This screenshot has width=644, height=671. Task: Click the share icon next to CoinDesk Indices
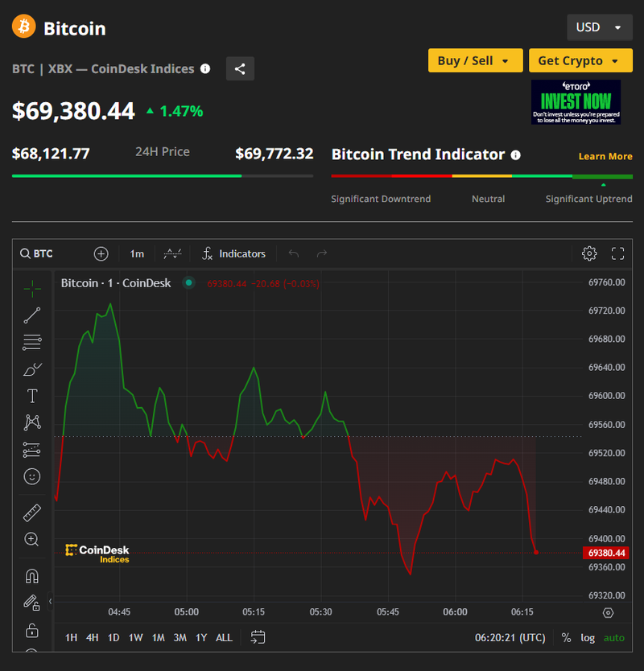tap(240, 69)
